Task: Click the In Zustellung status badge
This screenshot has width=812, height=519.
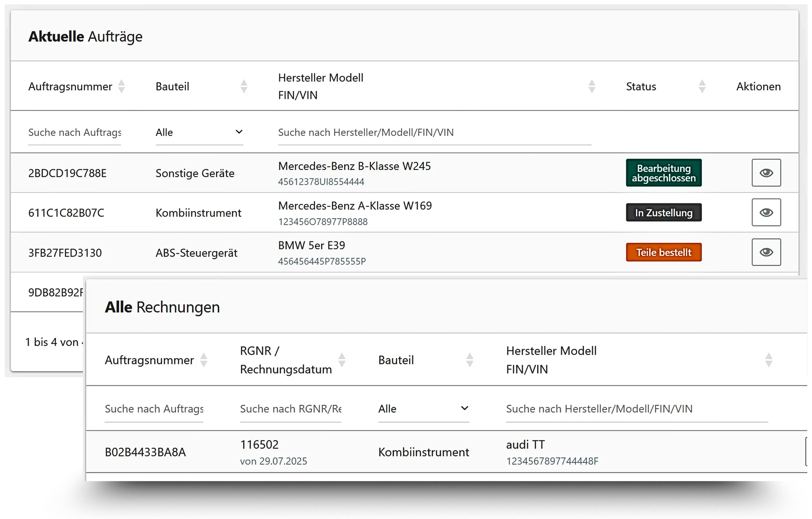Action: coord(664,212)
